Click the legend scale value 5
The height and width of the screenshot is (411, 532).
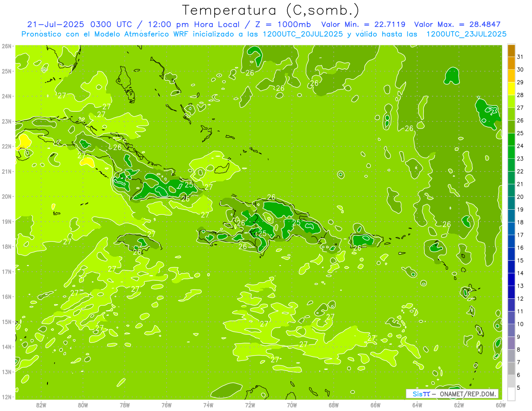[519, 388]
